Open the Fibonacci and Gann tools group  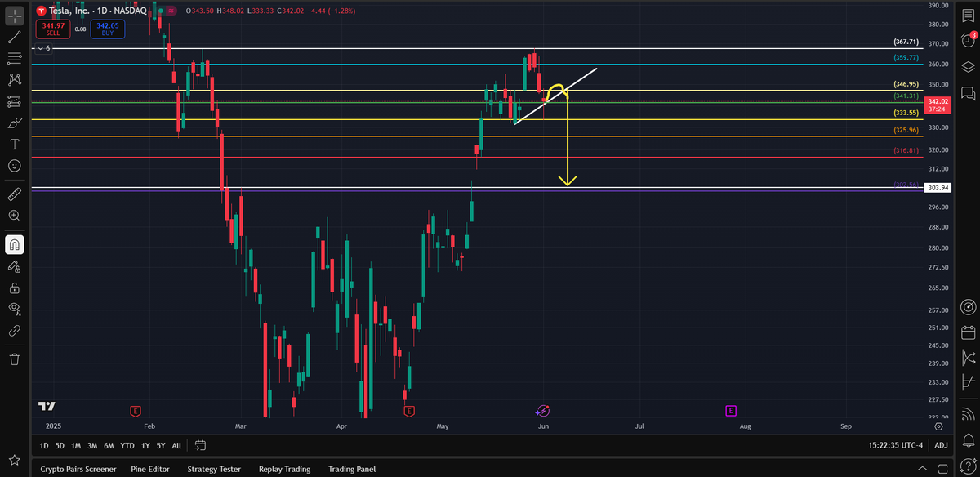pos(15,58)
